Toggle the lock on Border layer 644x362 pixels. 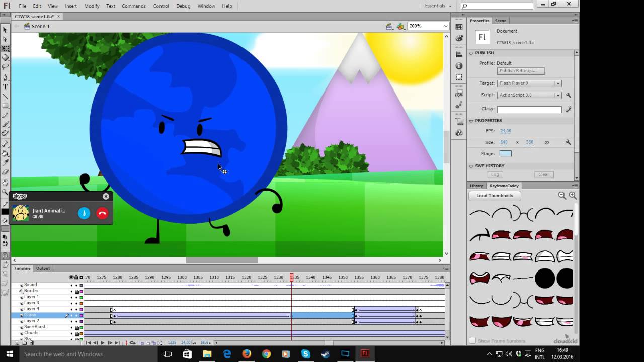[76, 291]
